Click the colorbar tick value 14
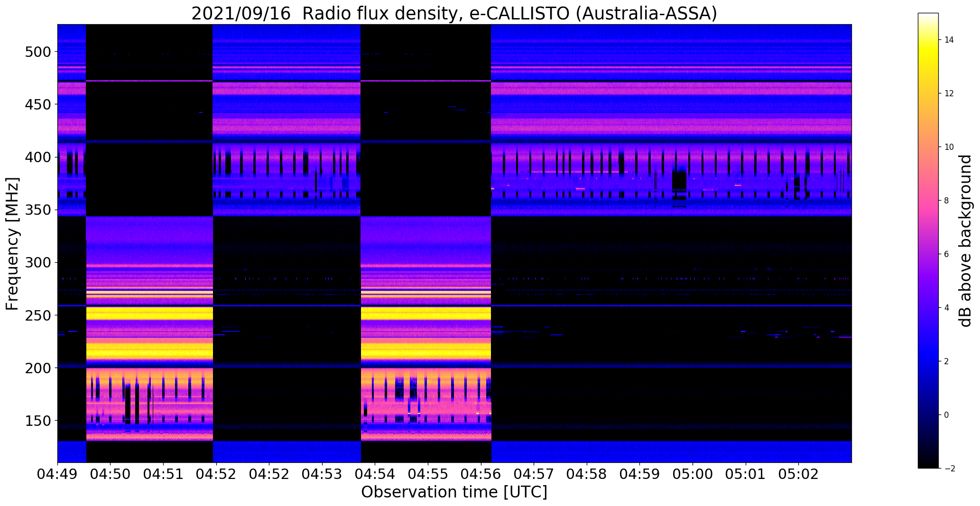Screen dimensions: 980x506 [949, 40]
